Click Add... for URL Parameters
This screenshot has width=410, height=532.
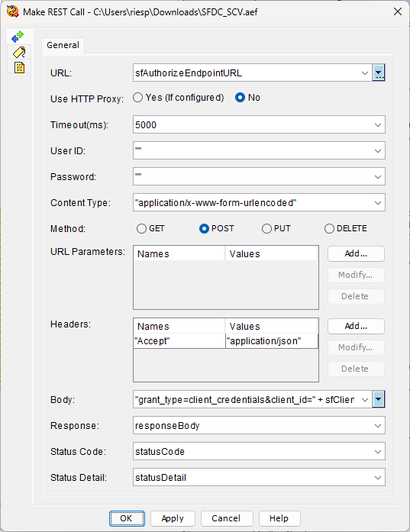(356, 253)
